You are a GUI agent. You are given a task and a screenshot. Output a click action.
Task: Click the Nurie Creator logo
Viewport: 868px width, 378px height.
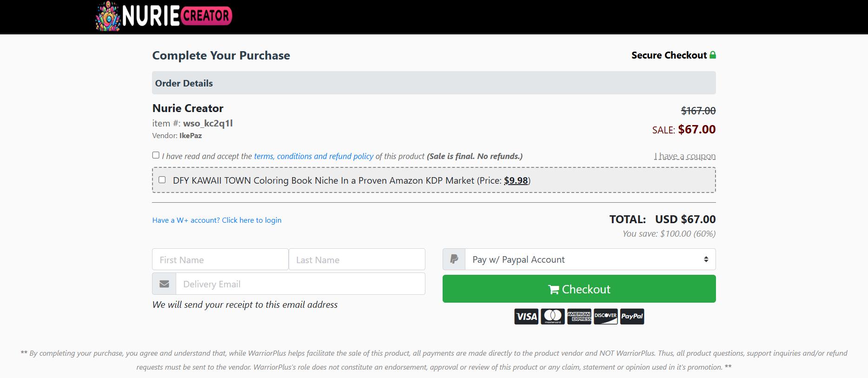pyautogui.click(x=164, y=16)
